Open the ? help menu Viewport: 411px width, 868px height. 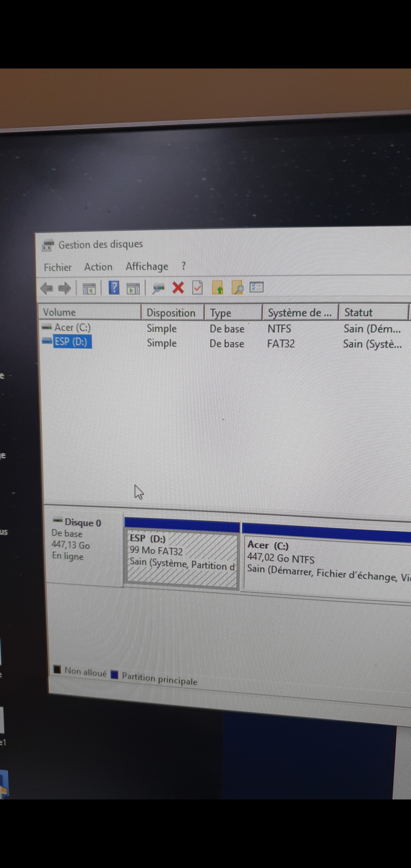184,266
